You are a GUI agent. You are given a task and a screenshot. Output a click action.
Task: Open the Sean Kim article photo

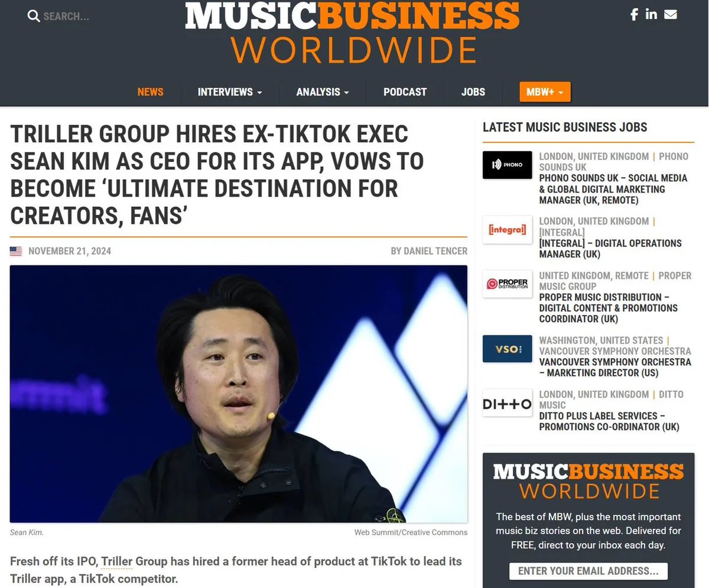pos(238,394)
